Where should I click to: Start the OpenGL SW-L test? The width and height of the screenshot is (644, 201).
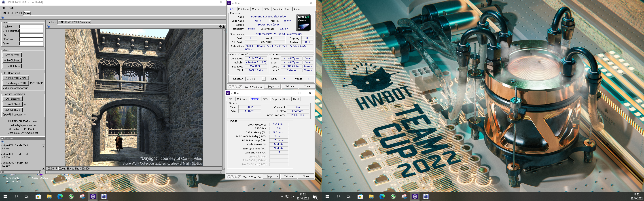click(x=13, y=104)
